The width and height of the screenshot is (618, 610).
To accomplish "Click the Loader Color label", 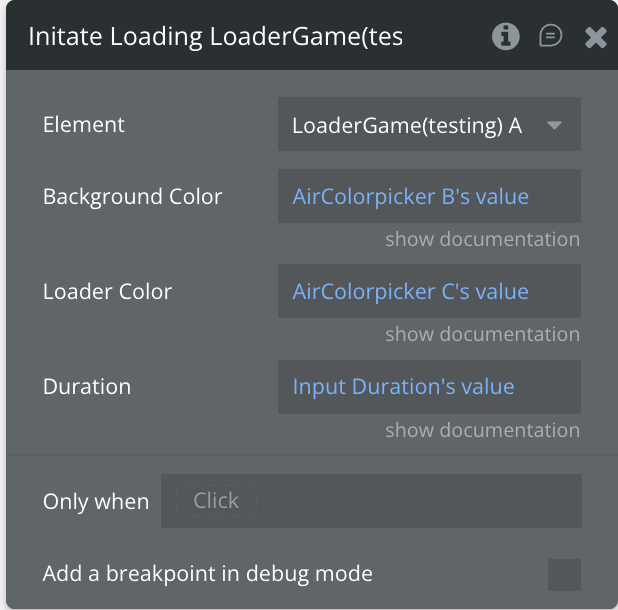I will click(107, 292).
